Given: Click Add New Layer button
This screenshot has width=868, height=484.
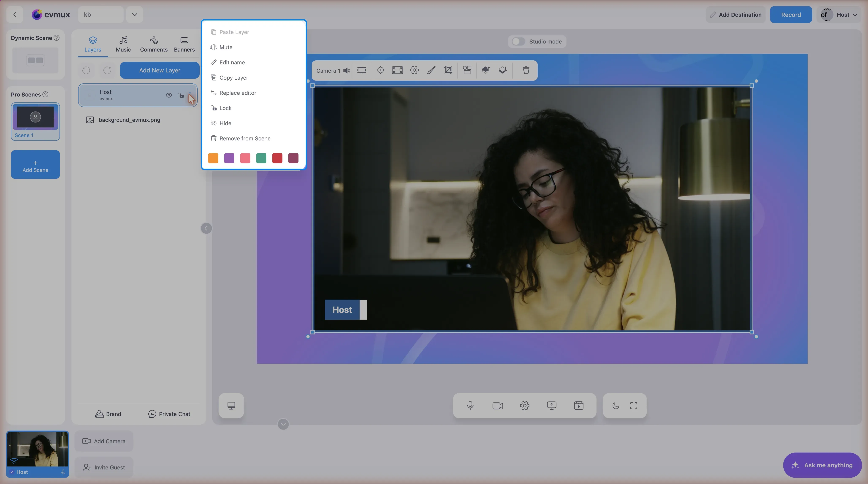Looking at the screenshot, I should point(160,70).
